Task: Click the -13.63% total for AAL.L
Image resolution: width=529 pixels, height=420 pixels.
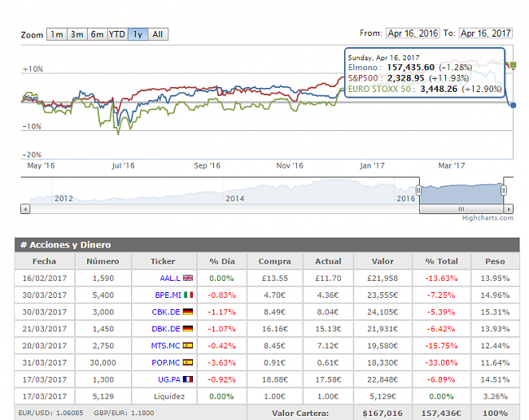Action: (441, 278)
